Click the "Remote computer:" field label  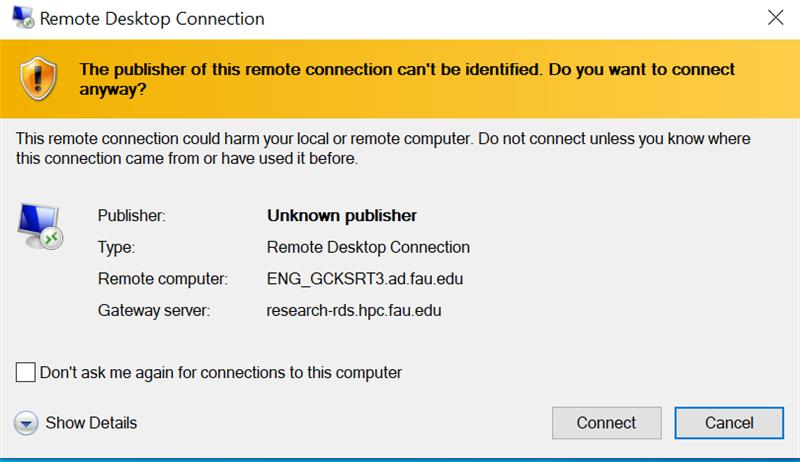[x=163, y=278]
